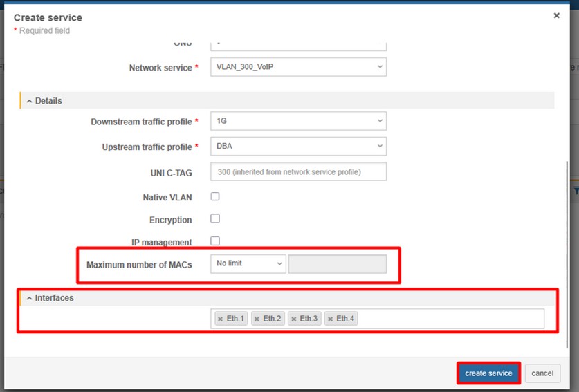The height and width of the screenshot is (392, 579).
Task: Enable the Native VLAN checkbox
Action: coord(215,196)
